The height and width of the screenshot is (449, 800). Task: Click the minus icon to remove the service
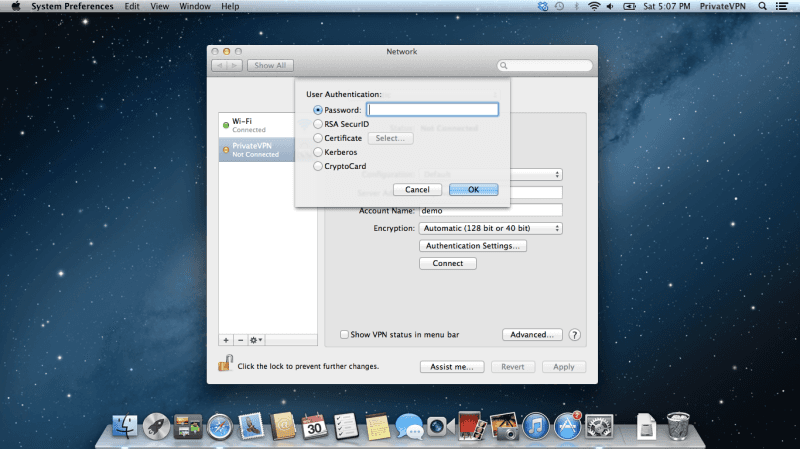[x=240, y=340]
